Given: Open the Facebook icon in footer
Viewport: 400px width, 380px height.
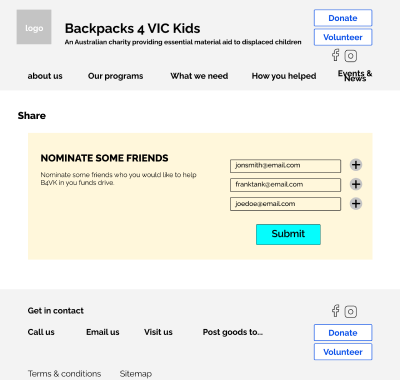Looking at the screenshot, I should point(336,311).
